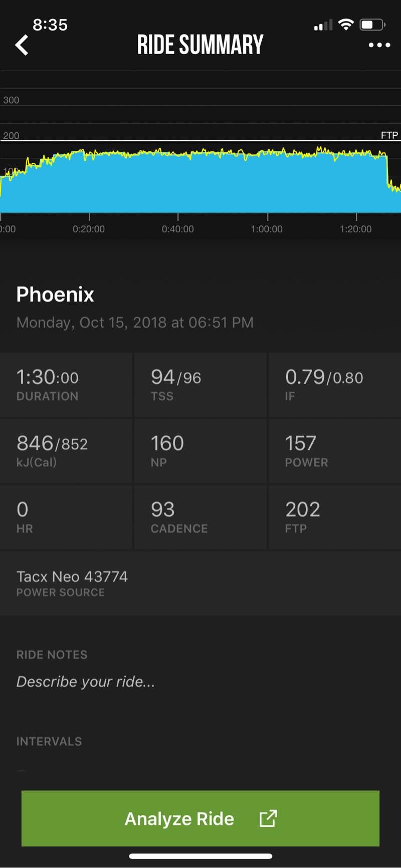
Task: Tap the NP 160 tile
Action: coord(200,451)
